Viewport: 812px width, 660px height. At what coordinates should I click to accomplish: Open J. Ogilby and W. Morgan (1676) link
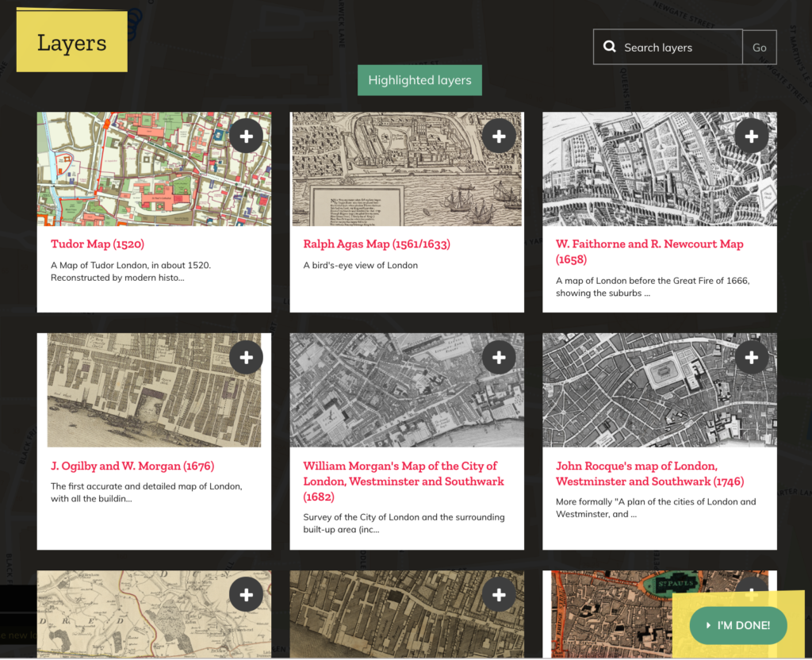[132, 466]
